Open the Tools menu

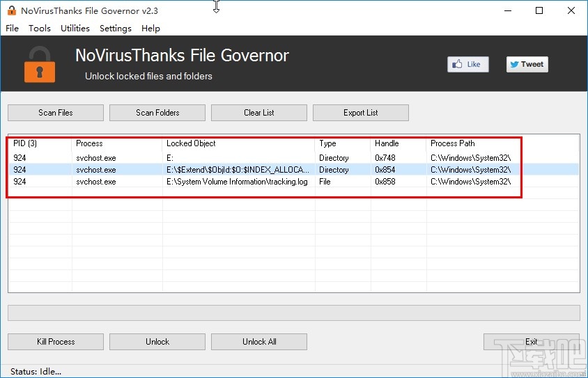tap(40, 29)
